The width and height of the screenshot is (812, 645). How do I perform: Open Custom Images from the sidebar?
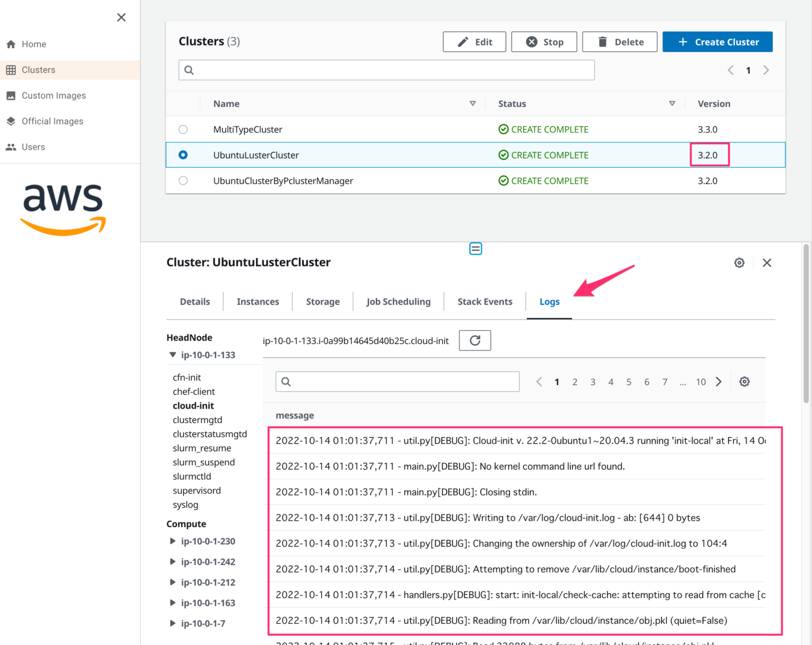pos(53,95)
